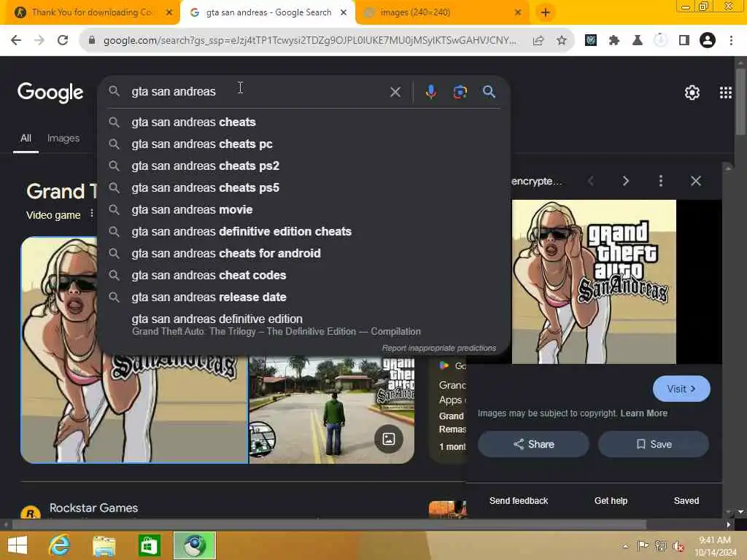Close the 'gta san andreas' tab
Viewport: 747px width, 560px height.
344,12
